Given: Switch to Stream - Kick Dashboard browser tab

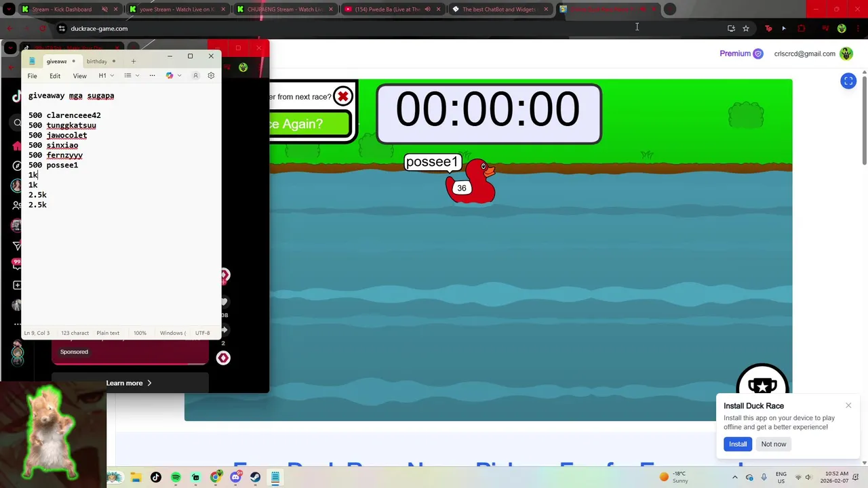Looking at the screenshot, I should click(x=66, y=9).
